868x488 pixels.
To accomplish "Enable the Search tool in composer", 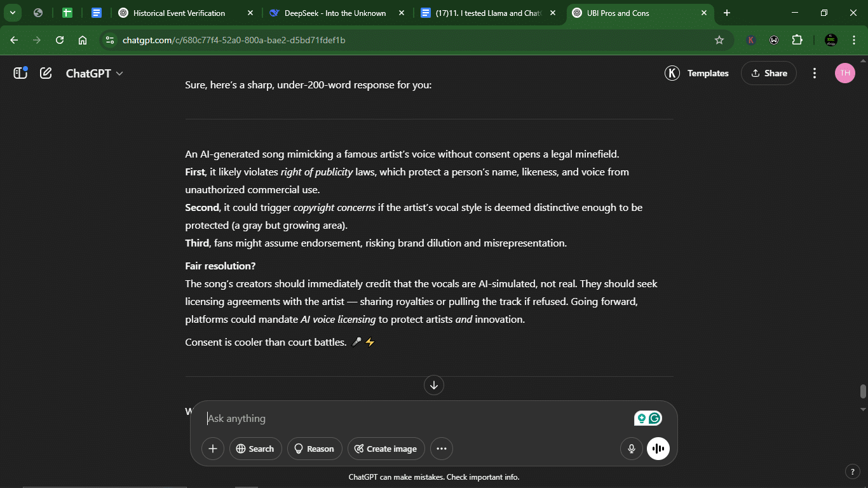I will [x=255, y=449].
